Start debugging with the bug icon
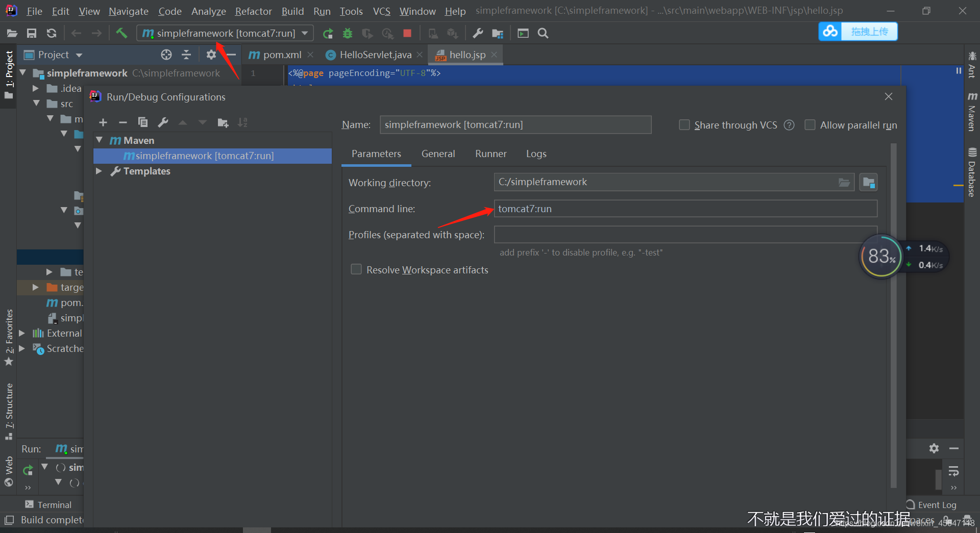 pos(348,33)
